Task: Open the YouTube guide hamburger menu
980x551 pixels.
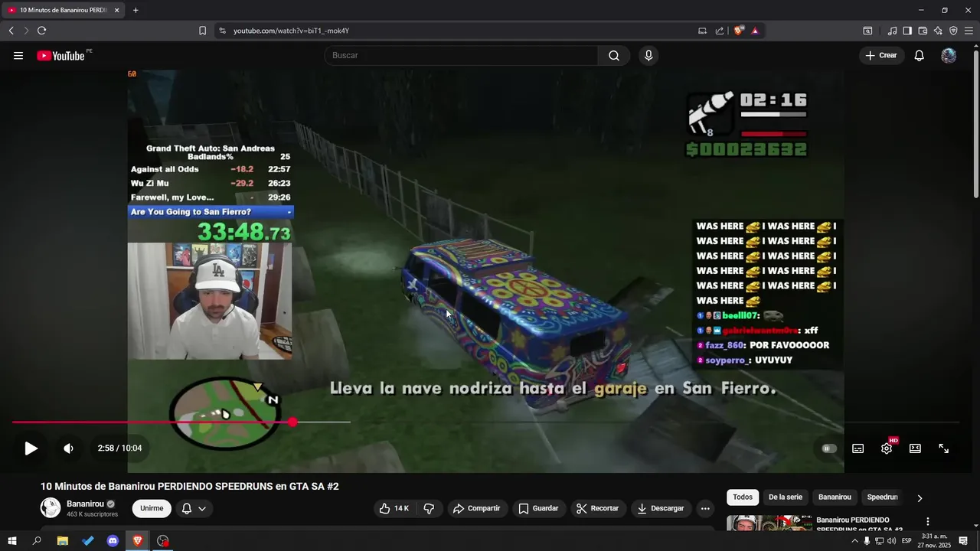Action: [18, 56]
